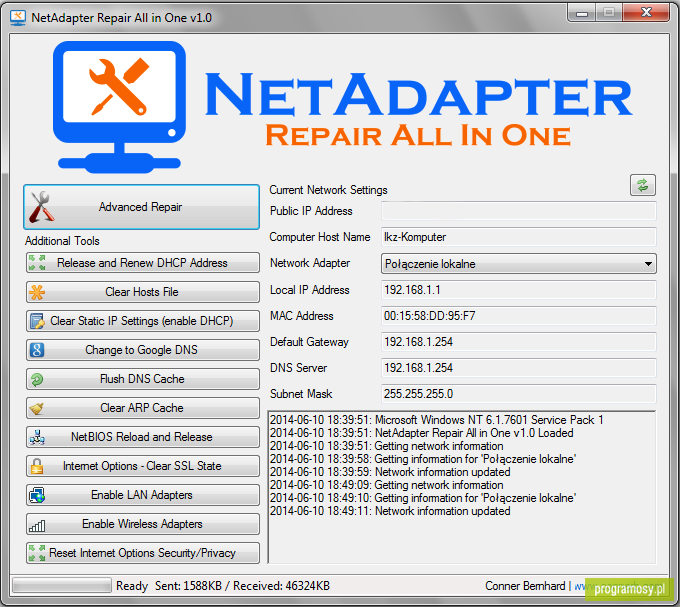
Task: Click the 'Additional Tools' label
Action: pos(62,241)
